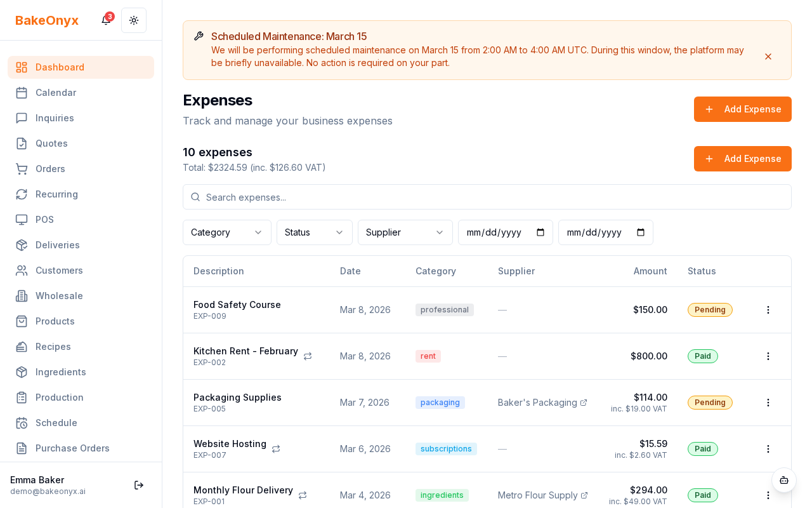Click the floating helper icon at bottom right
The width and height of the screenshot is (812, 508).
784,481
